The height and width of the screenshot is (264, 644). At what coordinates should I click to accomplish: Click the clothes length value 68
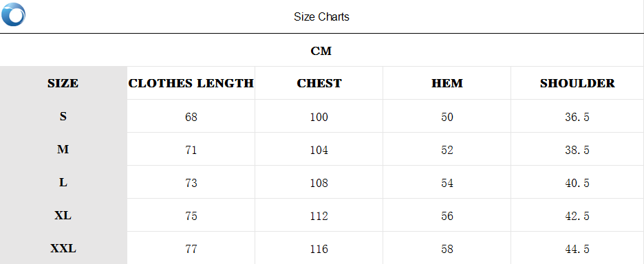point(191,117)
